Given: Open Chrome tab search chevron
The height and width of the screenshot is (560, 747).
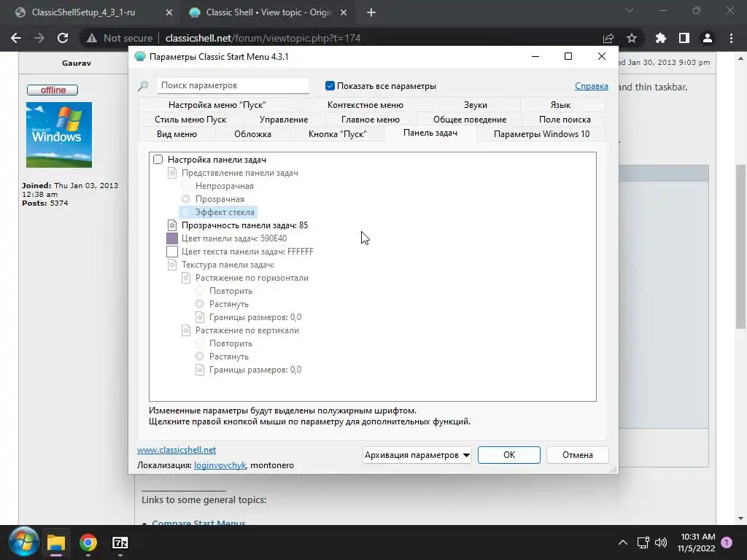Looking at the screenshot, I should pos(630,10).
